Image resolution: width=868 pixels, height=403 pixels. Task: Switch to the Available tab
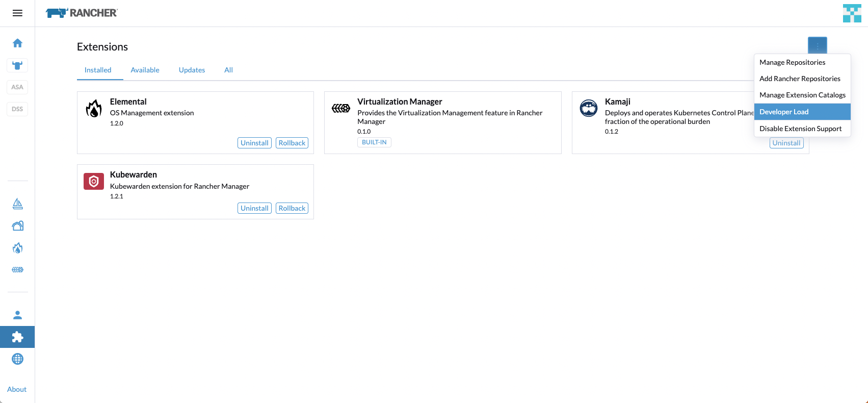tap(145, 70)
